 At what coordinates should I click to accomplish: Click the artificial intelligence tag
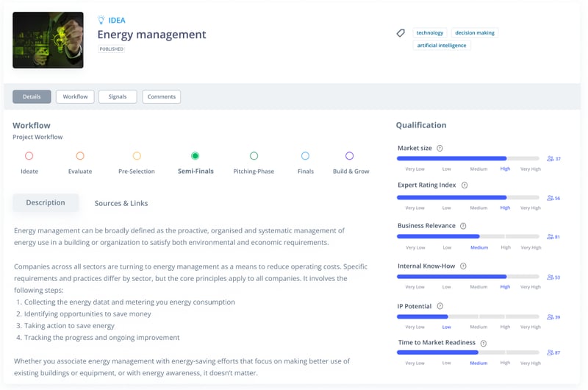[x=442, y=46]
